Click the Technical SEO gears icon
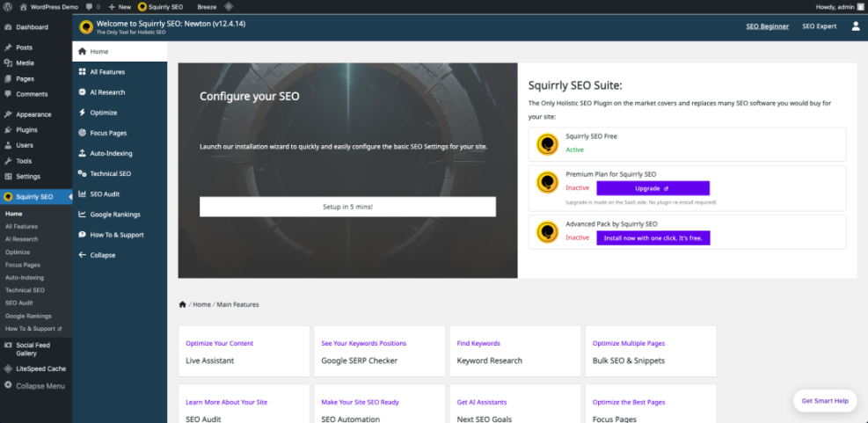Viewport: 868px width, 423px height. (82, 174)
